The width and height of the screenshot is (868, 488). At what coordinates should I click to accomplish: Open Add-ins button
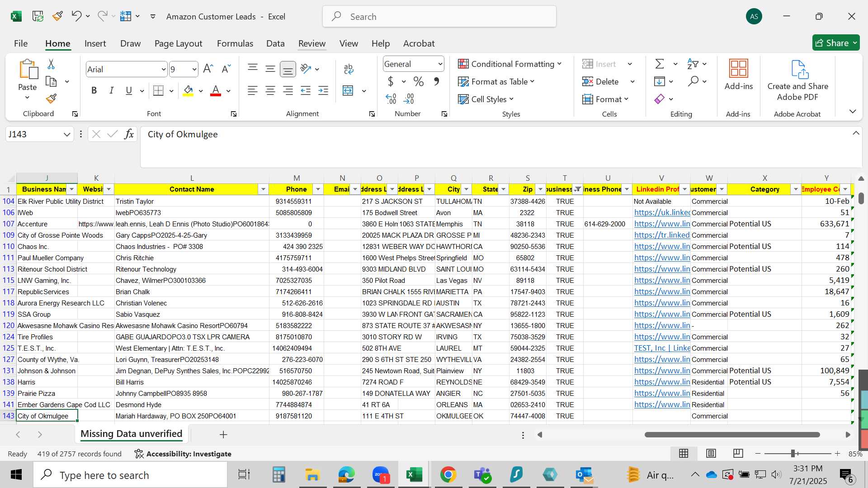point(739,75)
